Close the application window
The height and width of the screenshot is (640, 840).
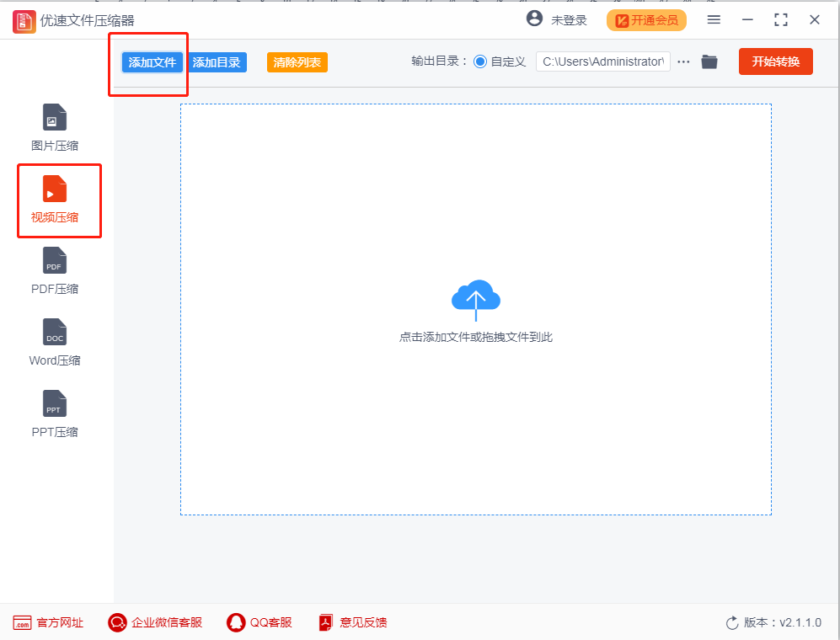click(814, 20)
